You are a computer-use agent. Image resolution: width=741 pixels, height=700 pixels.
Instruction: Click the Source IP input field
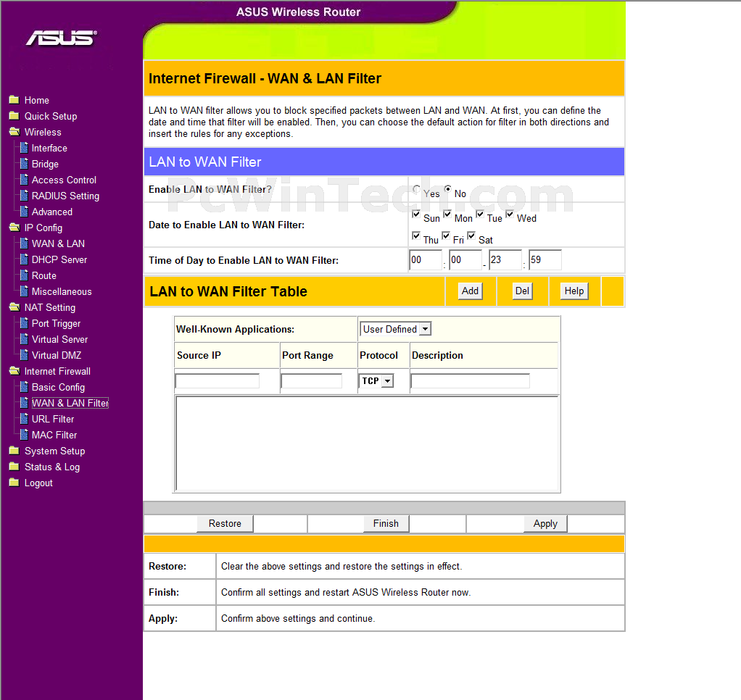218,380
